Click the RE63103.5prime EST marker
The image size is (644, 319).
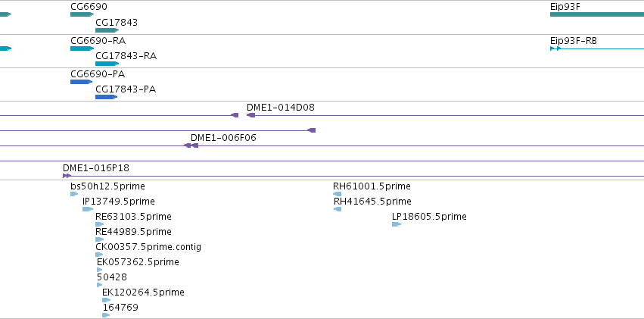tap(100, 224)
